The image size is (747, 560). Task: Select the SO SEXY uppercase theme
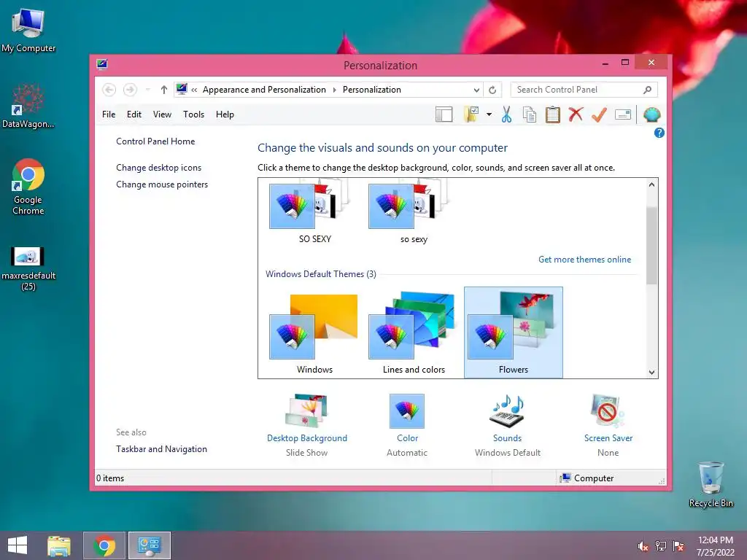pos(314,212)
